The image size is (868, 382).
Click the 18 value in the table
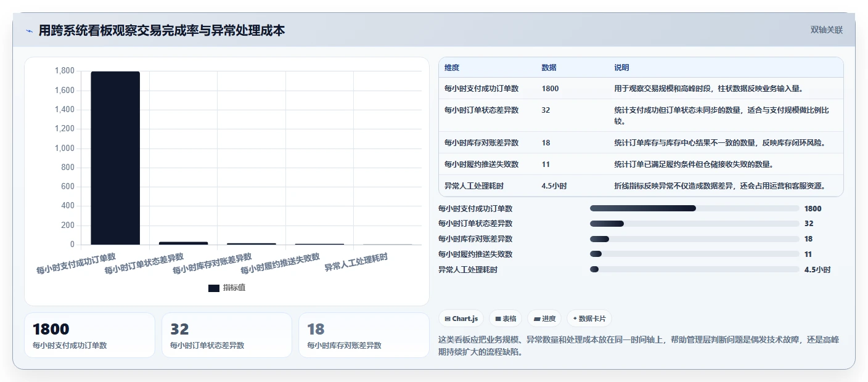(546, 143)
